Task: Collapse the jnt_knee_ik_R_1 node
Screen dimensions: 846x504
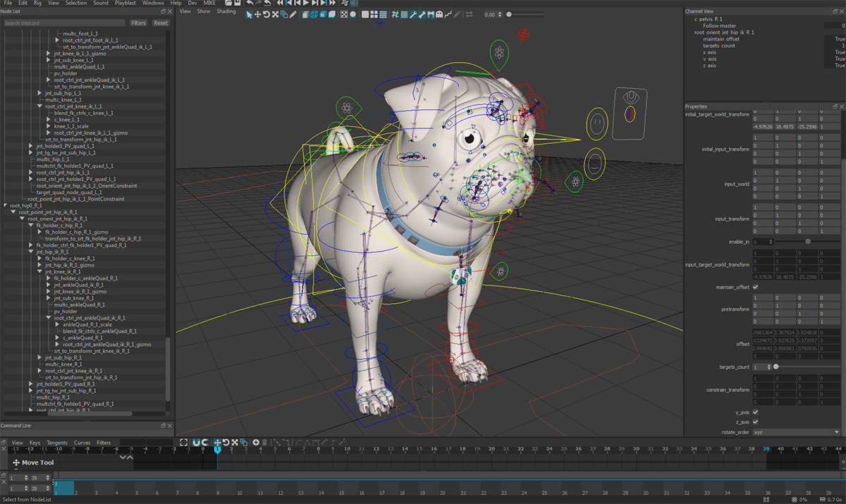Action: pos(40,271)
